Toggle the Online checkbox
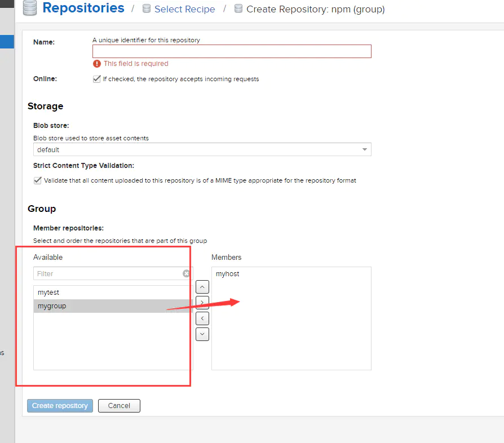The width and height of the screenshot is (504, 443). click(96, 79)
